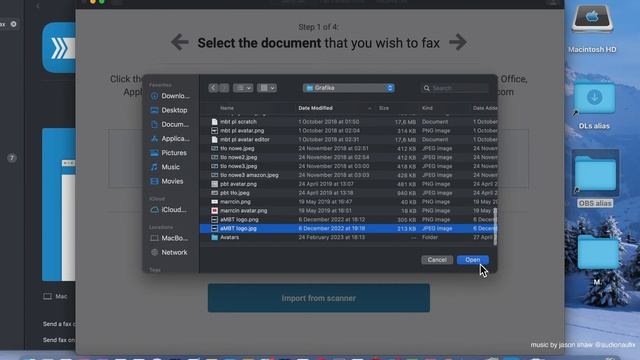Select file mbt pl avatar.png
Screen dimensions: 640x360
348,131
